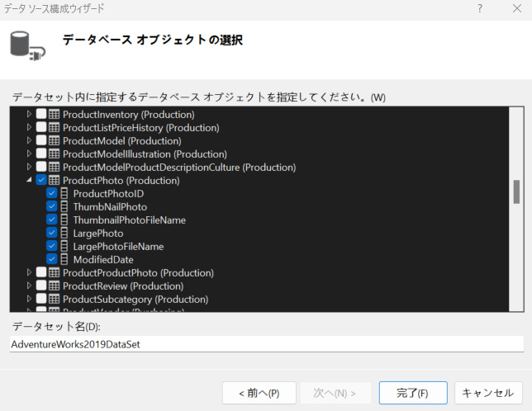Click the 完了 (Finish) button
532x411 pixels.
pos(413,393)
